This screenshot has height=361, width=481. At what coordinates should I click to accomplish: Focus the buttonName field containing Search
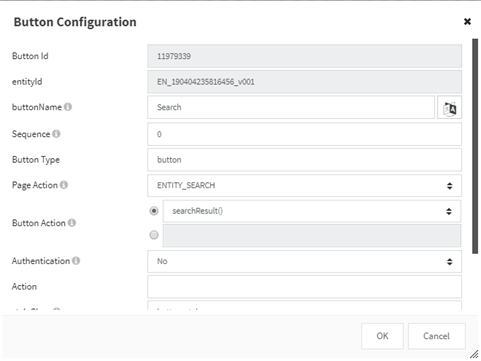click(x=291, y=107)
